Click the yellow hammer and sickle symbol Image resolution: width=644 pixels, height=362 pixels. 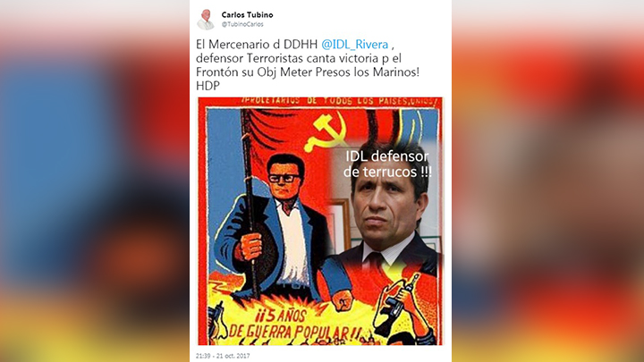(326, 131)
